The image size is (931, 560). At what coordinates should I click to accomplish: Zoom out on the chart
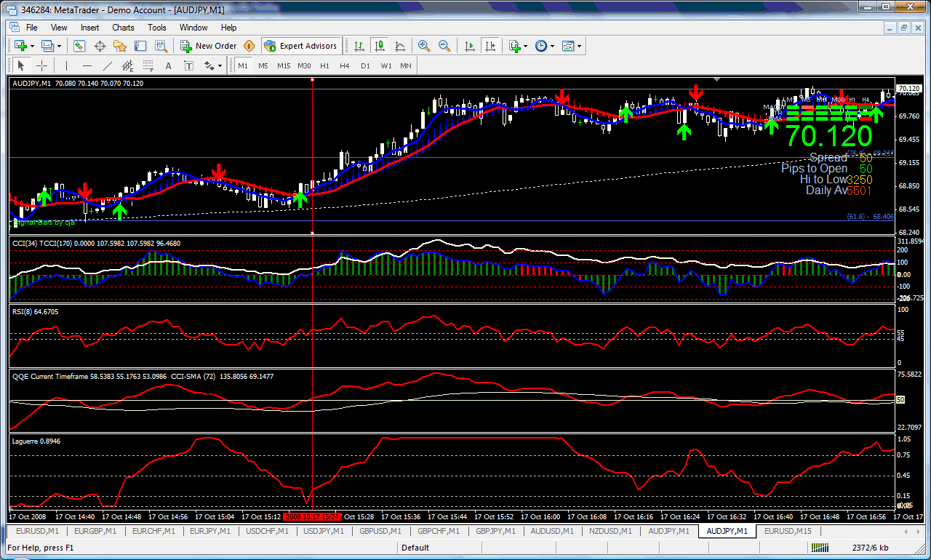444,46
